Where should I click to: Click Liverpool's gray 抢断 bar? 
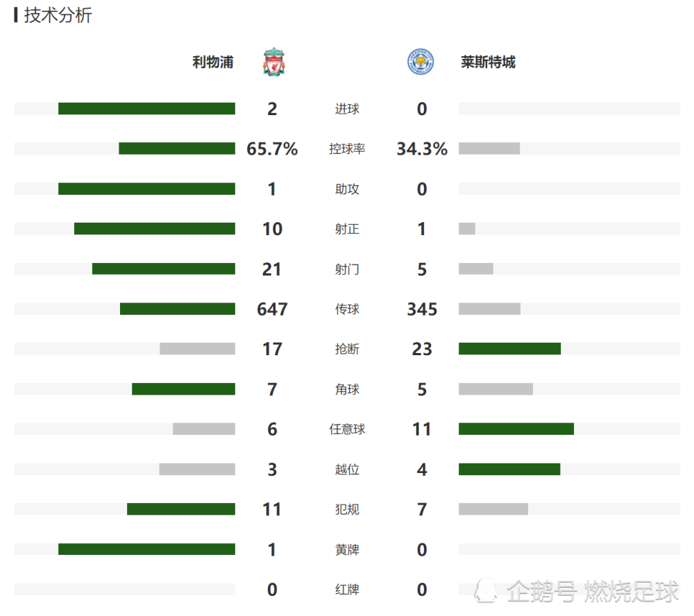[197, 349]
